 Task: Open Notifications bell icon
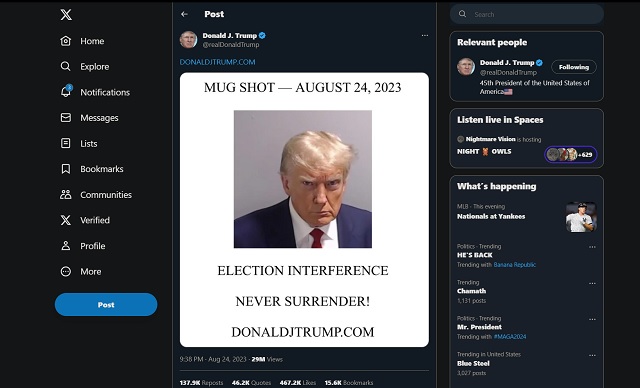click(66, 92)
